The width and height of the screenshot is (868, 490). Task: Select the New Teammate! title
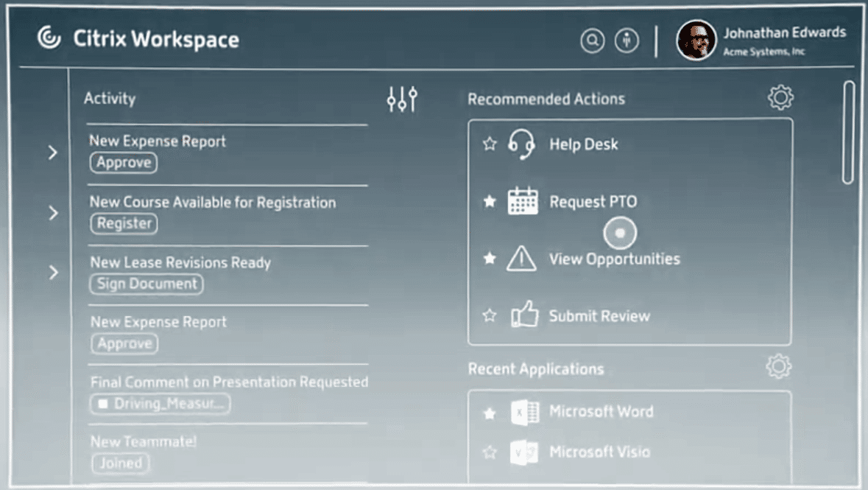click(144, 442)
